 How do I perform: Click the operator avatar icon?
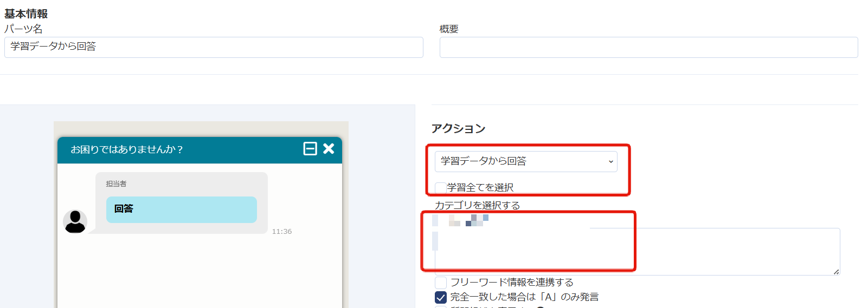click(x=75, y=221)
